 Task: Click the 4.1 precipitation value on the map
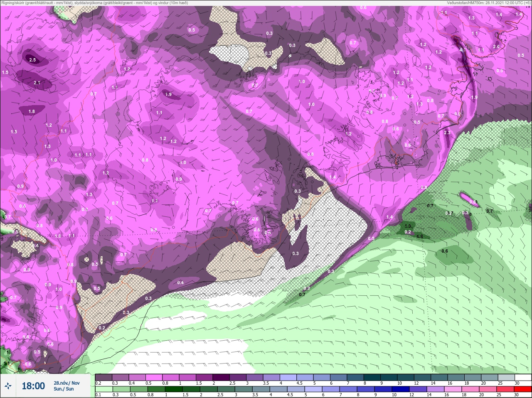click(463, 50)
